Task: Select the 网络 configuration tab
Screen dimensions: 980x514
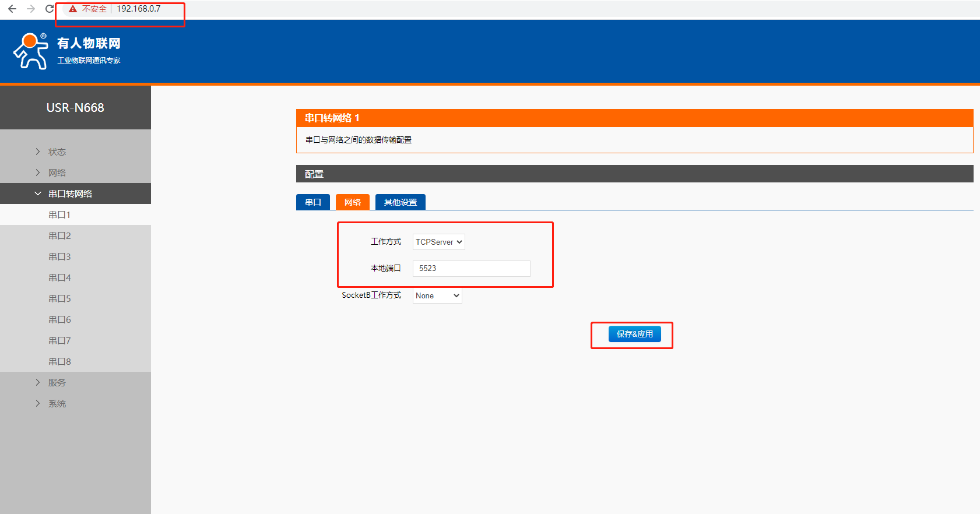Action: pyautogui.click(x=352, y=202)
